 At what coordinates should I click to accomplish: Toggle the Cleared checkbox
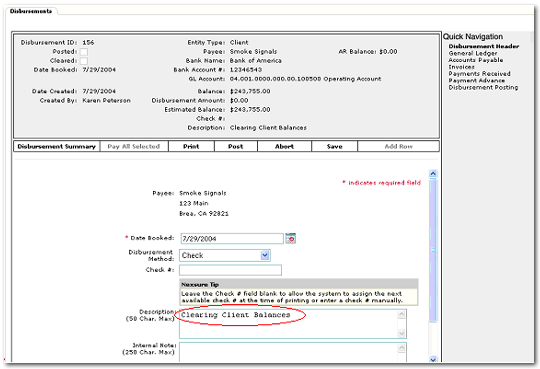(84, 61)
